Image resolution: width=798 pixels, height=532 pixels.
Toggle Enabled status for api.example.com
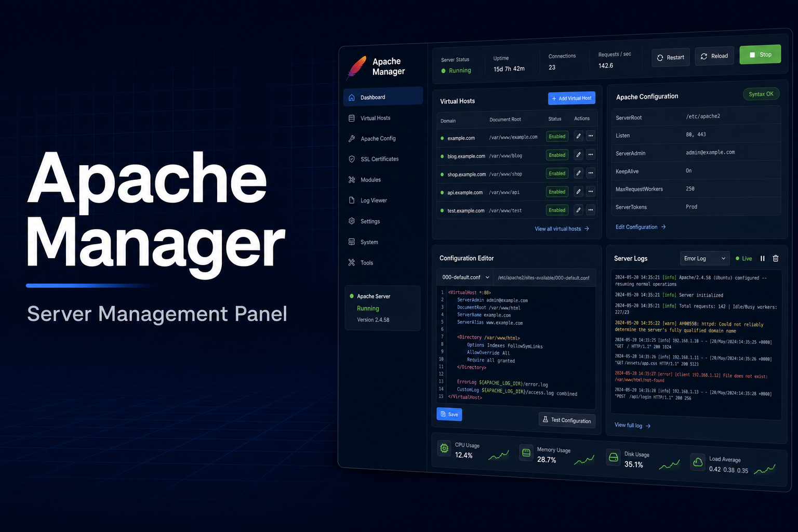(x=557, y=192)
